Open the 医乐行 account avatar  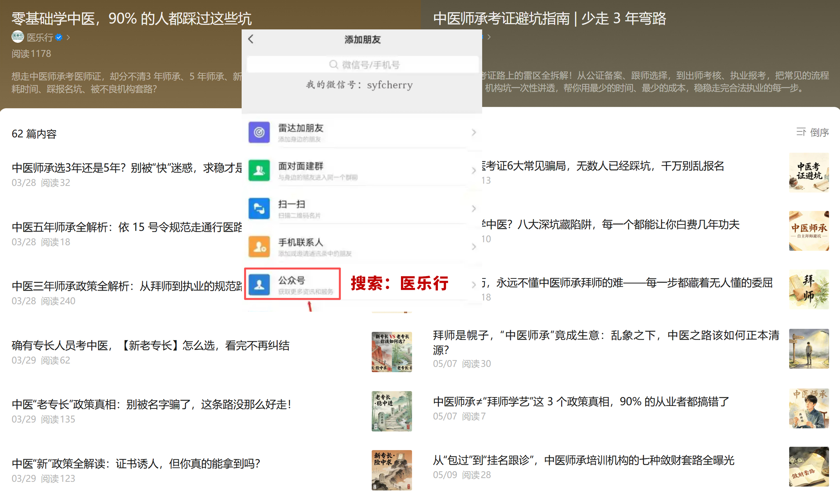18,37
